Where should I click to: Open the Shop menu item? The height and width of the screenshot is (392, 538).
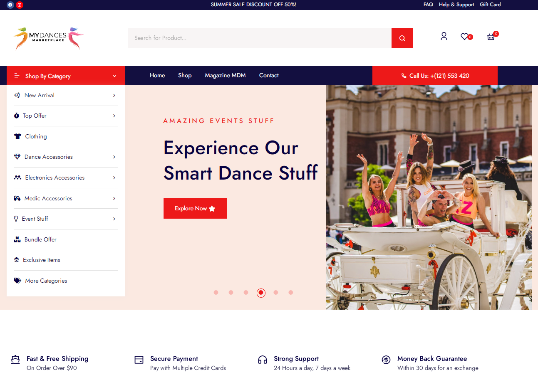[x=185, y=75]
